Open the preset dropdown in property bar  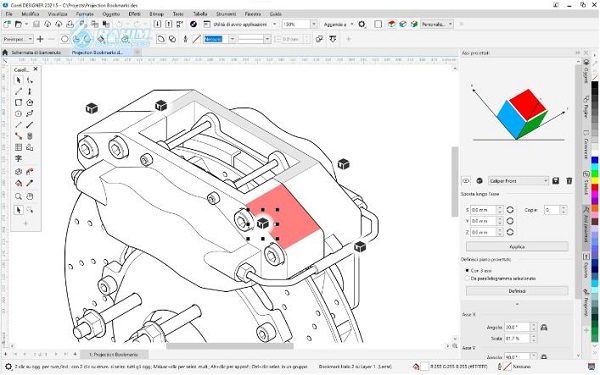click(x=18, y=39)
